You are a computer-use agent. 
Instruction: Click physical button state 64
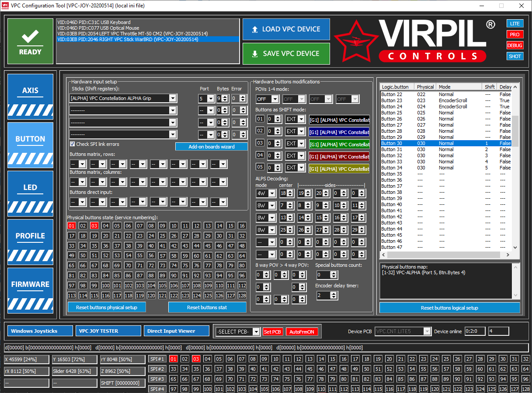242,255
